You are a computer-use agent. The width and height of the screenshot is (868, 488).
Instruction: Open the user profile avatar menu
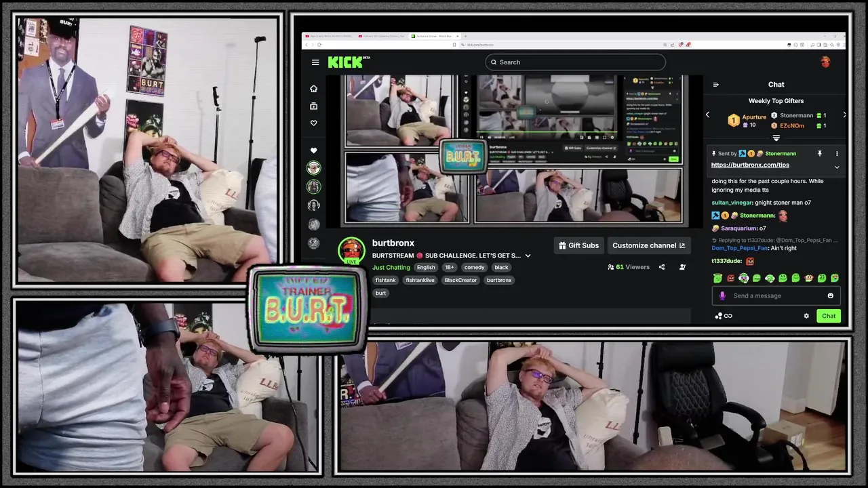825,62
